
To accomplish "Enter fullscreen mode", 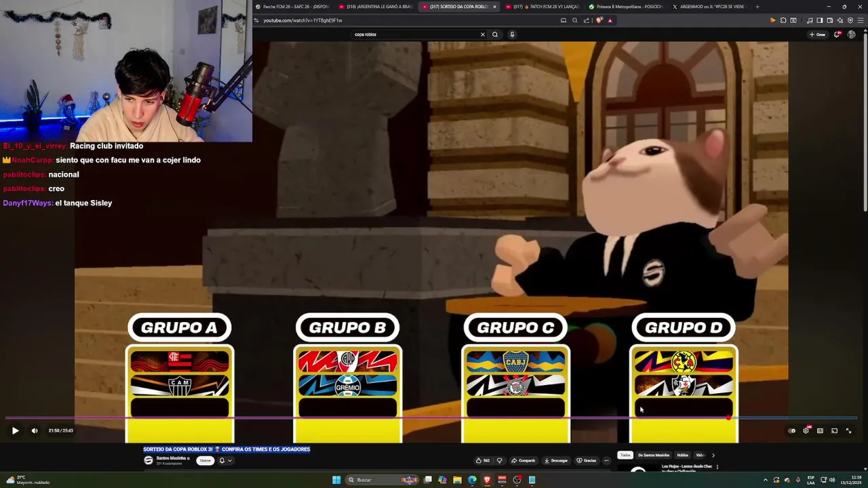I will click(x=848, y=430).
